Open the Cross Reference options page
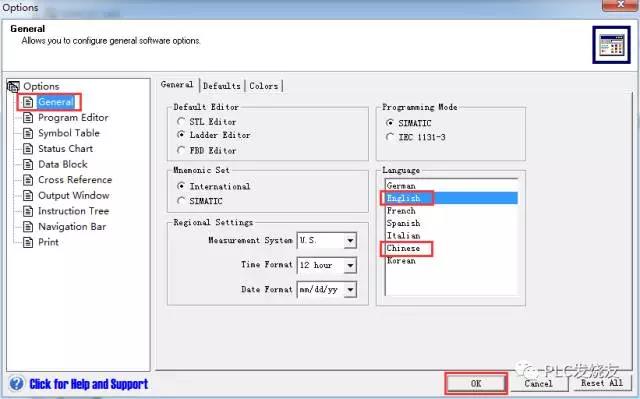This screenshot has width=640, height=399. (x=75, y=180)
